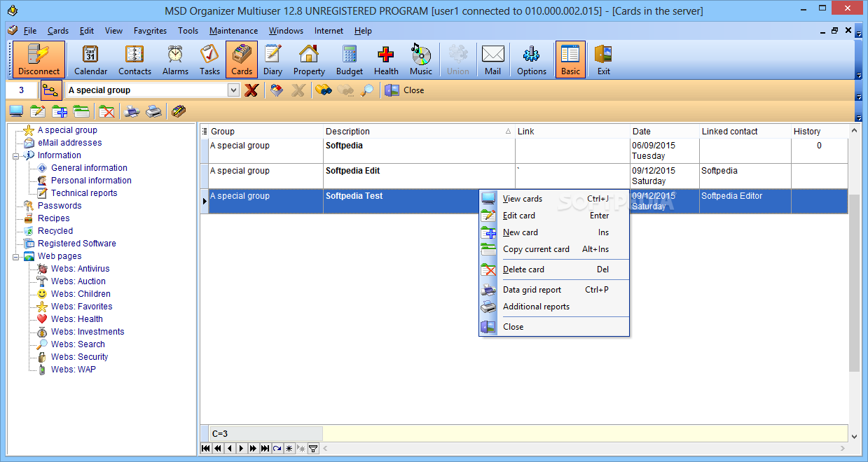
Task: Click the funnel filter button in grid navigator
Action: click(313, 448)
